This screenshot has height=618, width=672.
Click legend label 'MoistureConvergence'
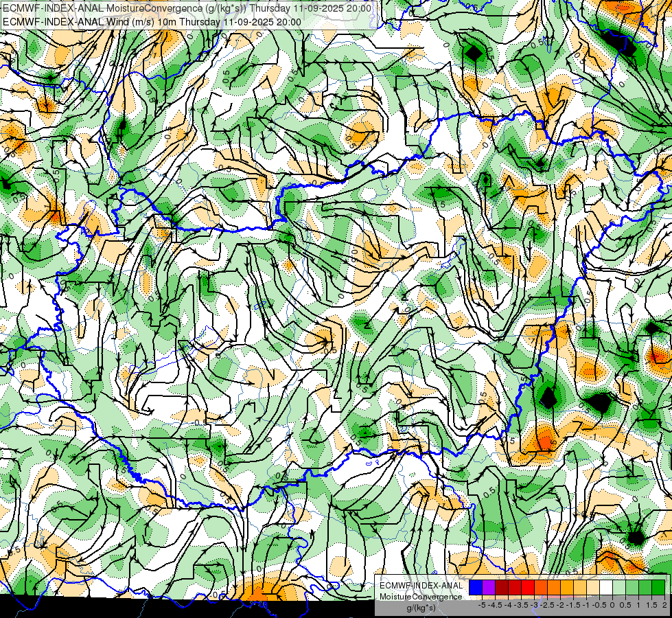pyautogui.click(x=421, y=597)
